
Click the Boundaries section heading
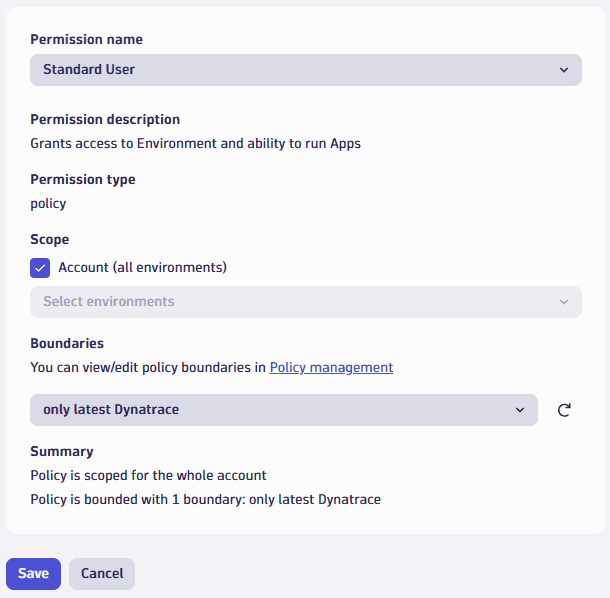(67, 343)
